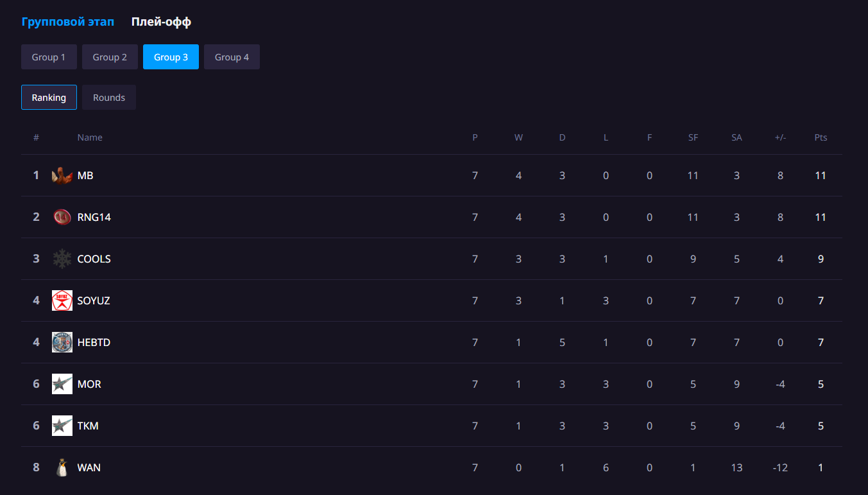Click the COOLS team name
Image resolution: width=868 pixels, height=495 pixels.
tap(94, 259)
